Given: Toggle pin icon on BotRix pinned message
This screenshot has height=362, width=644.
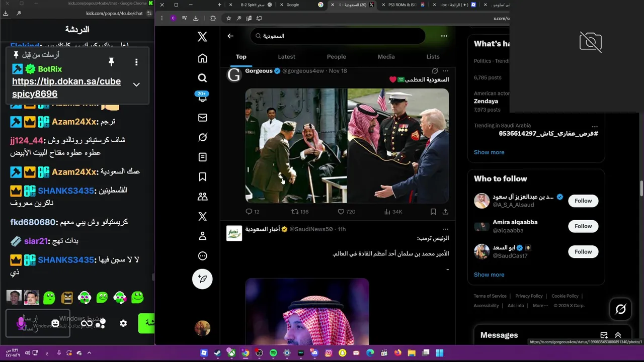Looking at the screenshot, I should click(x=111, y=62).
